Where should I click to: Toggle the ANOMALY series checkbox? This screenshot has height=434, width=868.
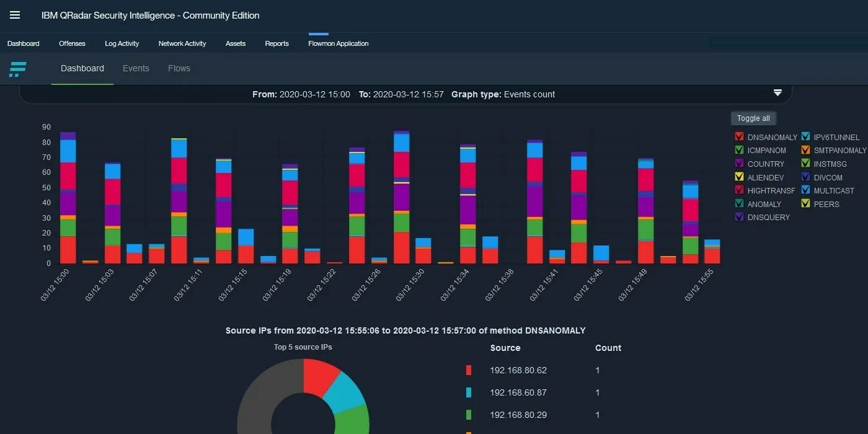coord(739,204)
